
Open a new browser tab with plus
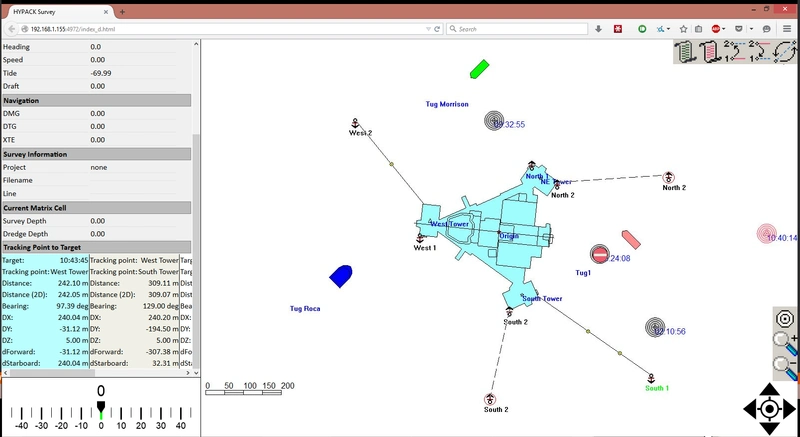[x=122, y=12]
